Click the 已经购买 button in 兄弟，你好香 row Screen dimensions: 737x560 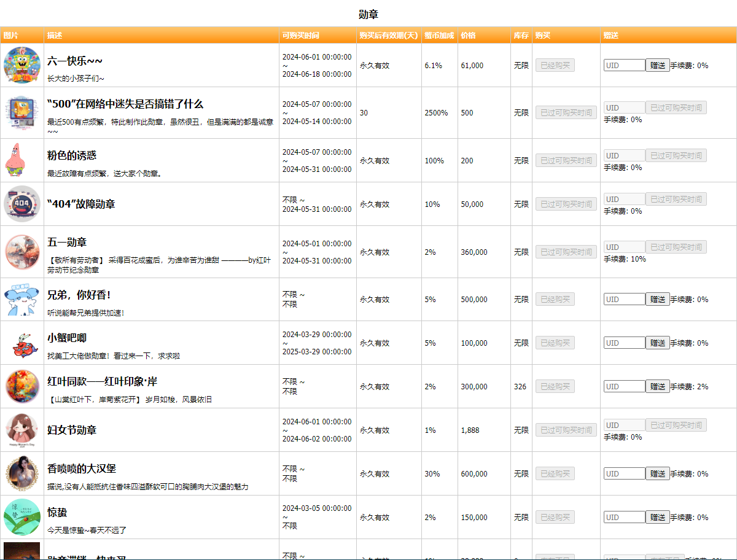[555, 299]
